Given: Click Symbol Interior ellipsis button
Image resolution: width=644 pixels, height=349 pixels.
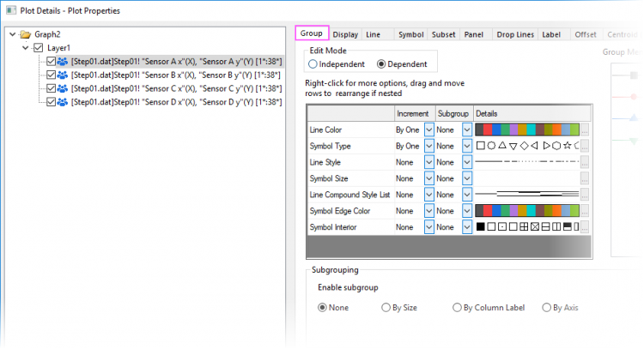Looking at the screenshot, I should 585,227.
